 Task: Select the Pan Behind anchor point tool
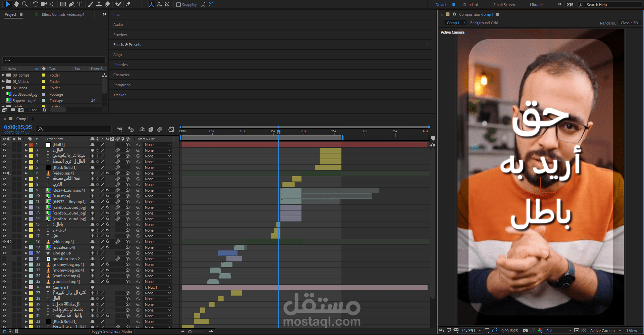(x=53, y=4)
